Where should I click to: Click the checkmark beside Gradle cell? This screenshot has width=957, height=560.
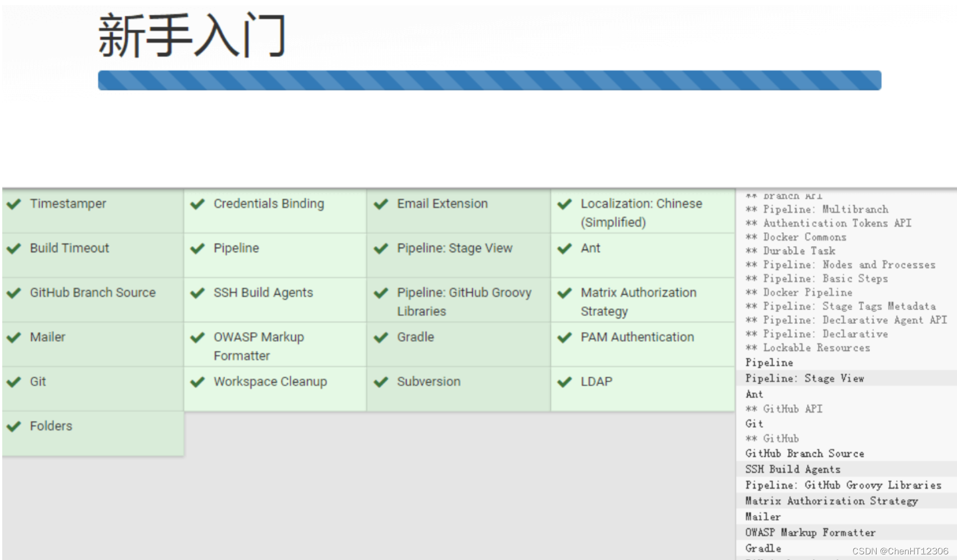(x=381, y=337)
